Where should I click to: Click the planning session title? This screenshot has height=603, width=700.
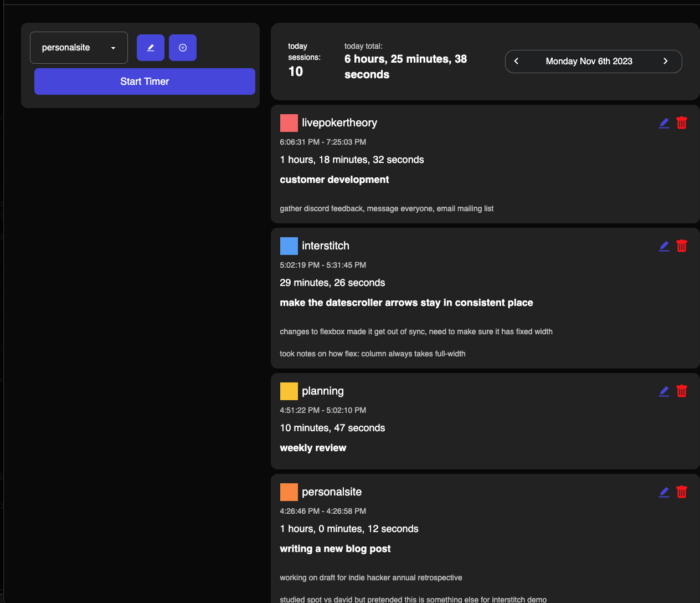point(323,391)
